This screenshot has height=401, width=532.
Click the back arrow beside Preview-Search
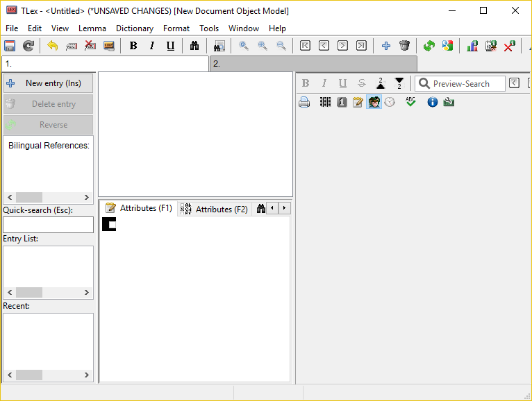point(514,83)
